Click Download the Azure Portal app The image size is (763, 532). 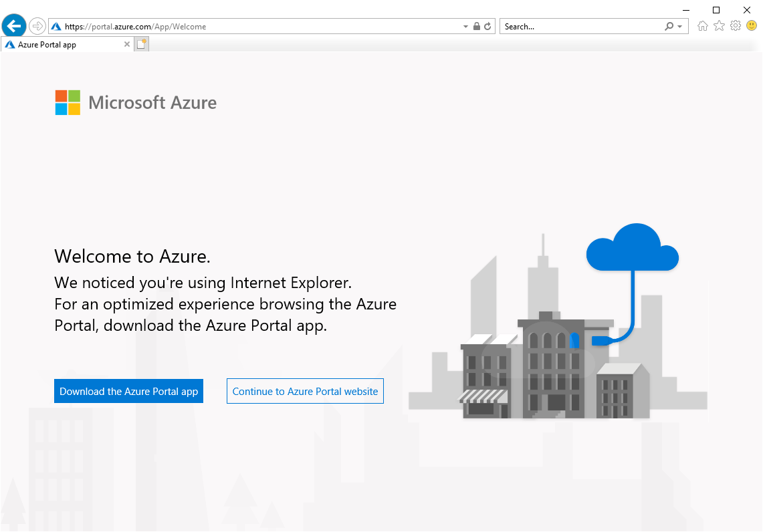[128, 392]
